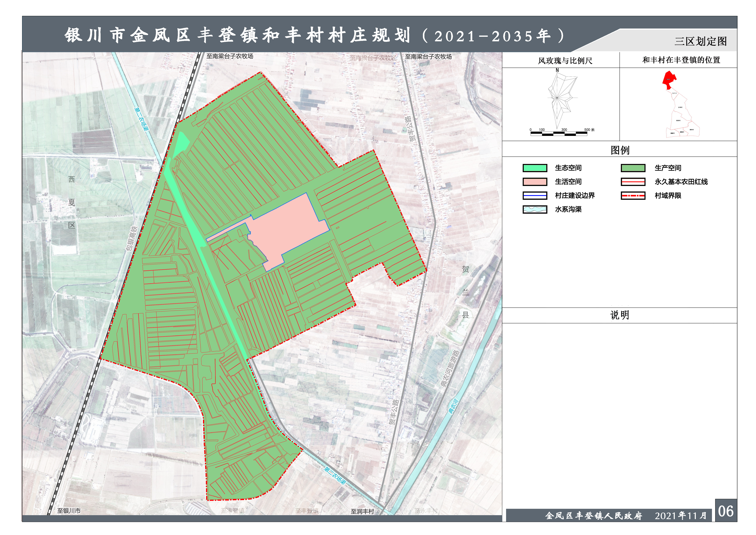
Task: Click the N marker atop the wind rose
Action: (x=557, y=70)
